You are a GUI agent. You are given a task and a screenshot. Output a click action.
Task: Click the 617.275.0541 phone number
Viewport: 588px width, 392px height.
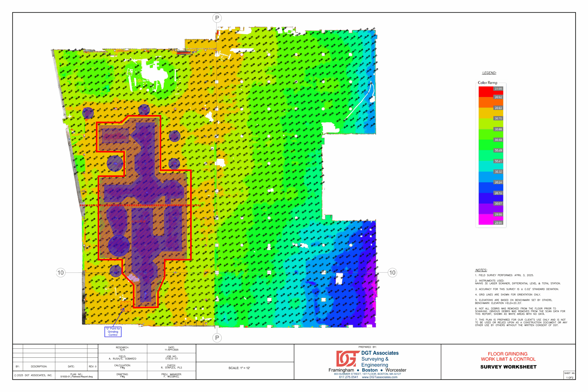point(348,377)
